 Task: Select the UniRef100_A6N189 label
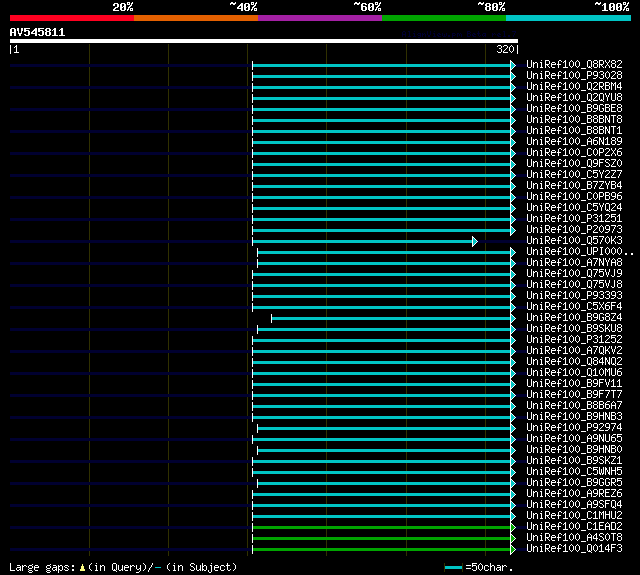(574, 142)
